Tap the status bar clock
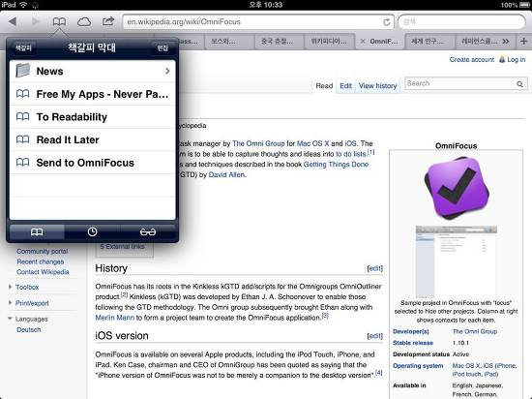 [x=266, y=5]
